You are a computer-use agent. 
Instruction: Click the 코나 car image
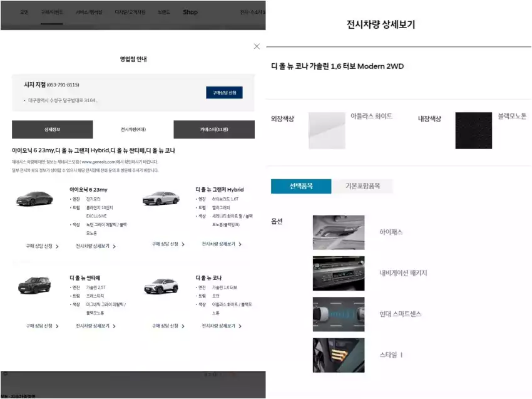pos(161,286)
